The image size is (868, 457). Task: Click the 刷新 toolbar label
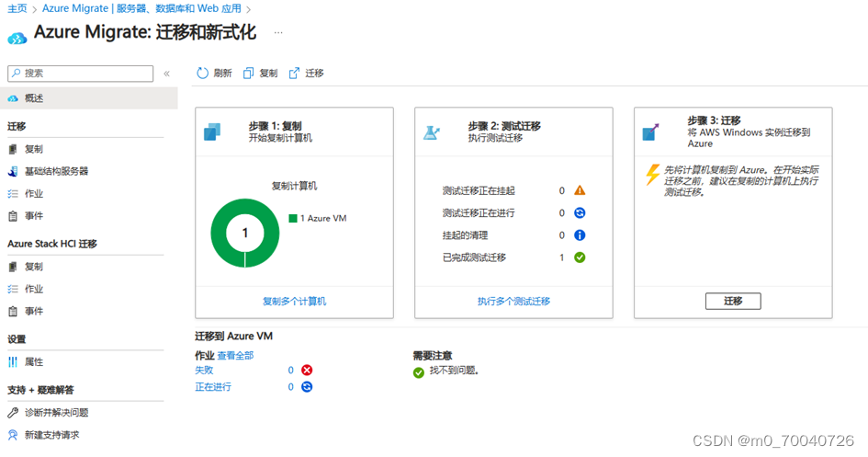[222, 74]
